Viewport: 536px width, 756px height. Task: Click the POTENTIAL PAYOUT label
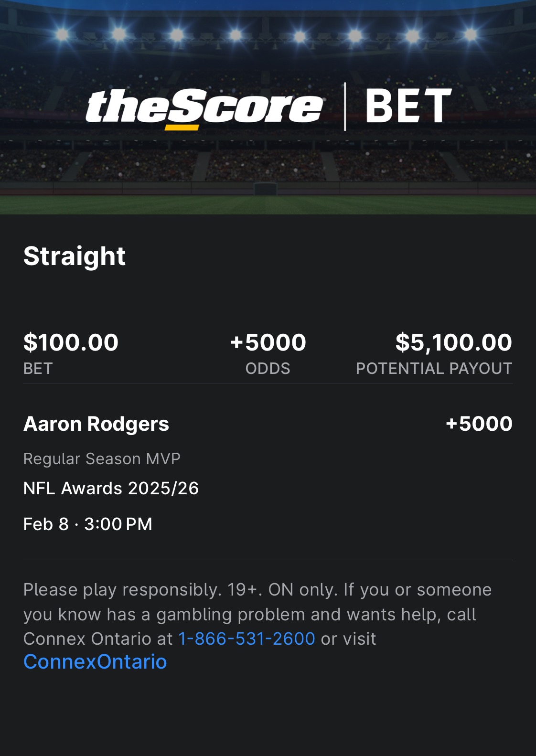click(x=434, y=369)
